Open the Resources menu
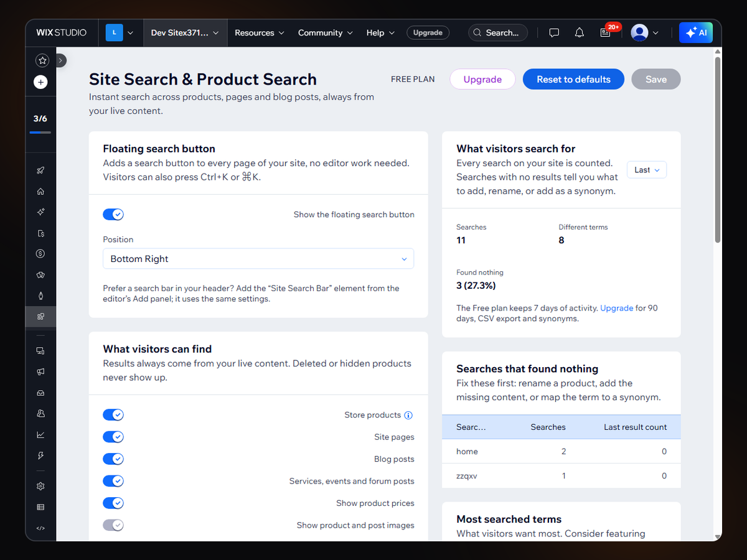This screenshot has height=560, width=747. [x=260, y=33]
